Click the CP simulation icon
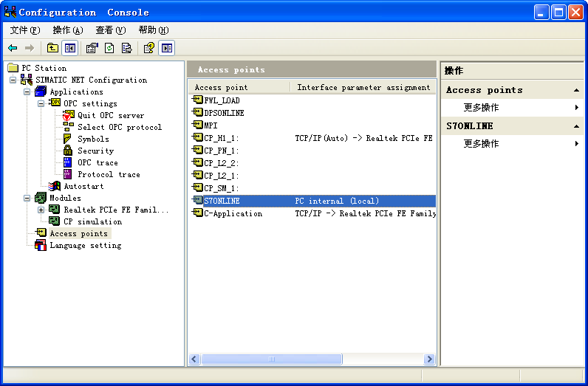This screenshot has width=588, height=386. click(x=55, y=221)
